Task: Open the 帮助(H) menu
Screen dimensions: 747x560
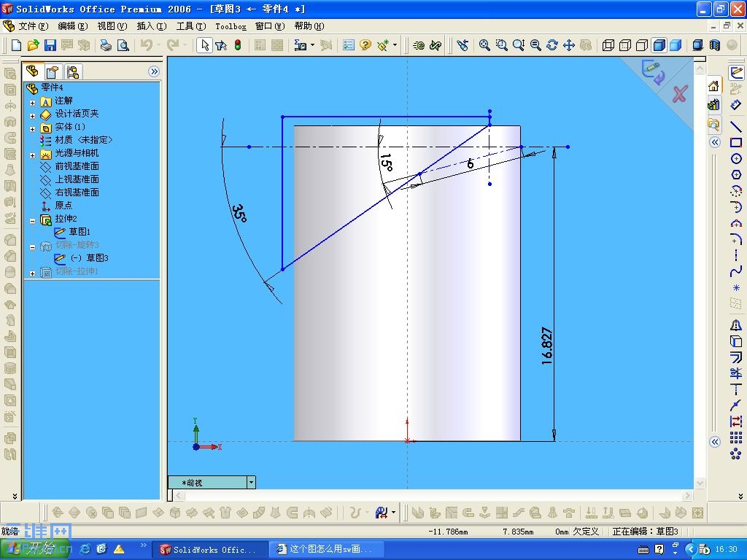Action: pyautogui.click(x=309, y=26)
